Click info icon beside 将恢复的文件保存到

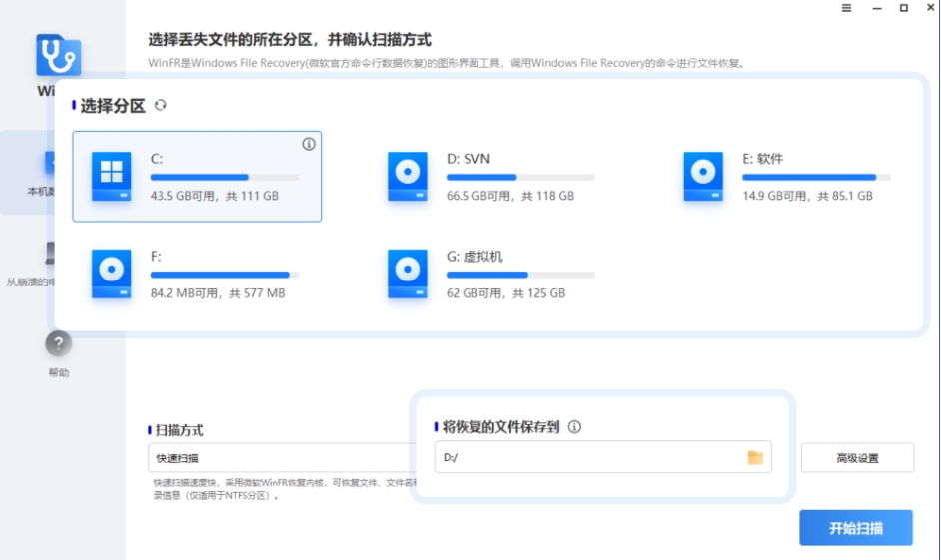tap(574, 426)
